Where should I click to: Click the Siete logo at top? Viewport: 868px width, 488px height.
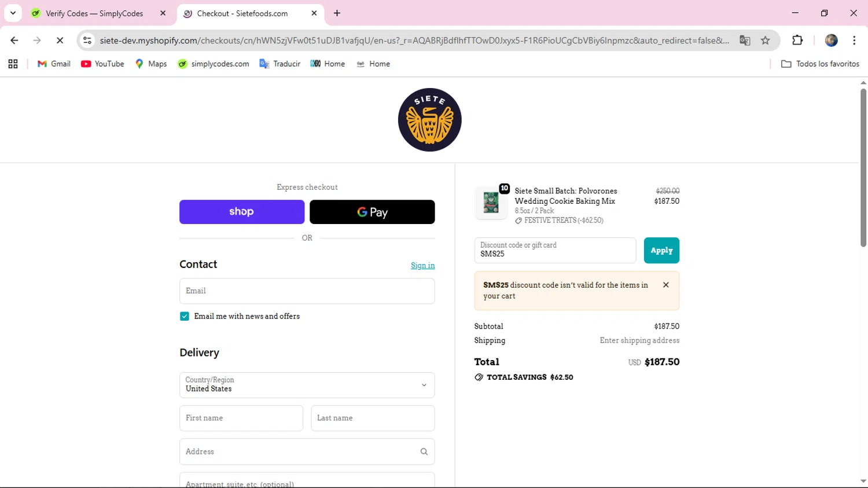point(429,120)
